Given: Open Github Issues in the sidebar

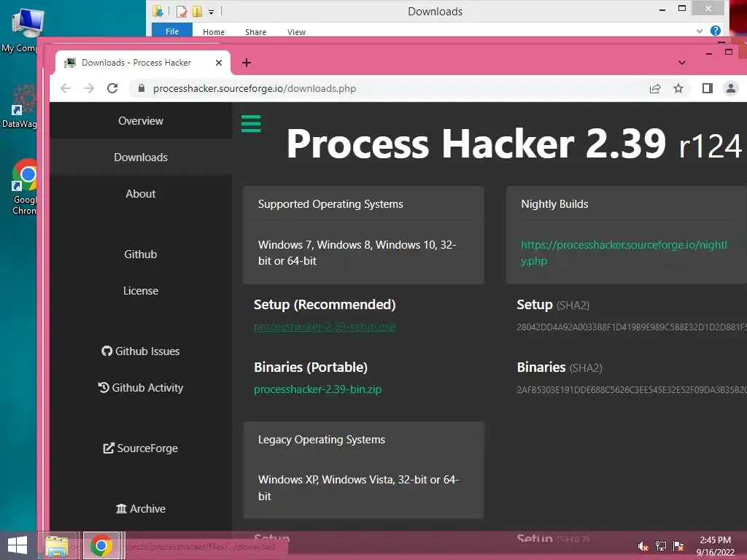Looking at the screenshot, I should point(141,351).
